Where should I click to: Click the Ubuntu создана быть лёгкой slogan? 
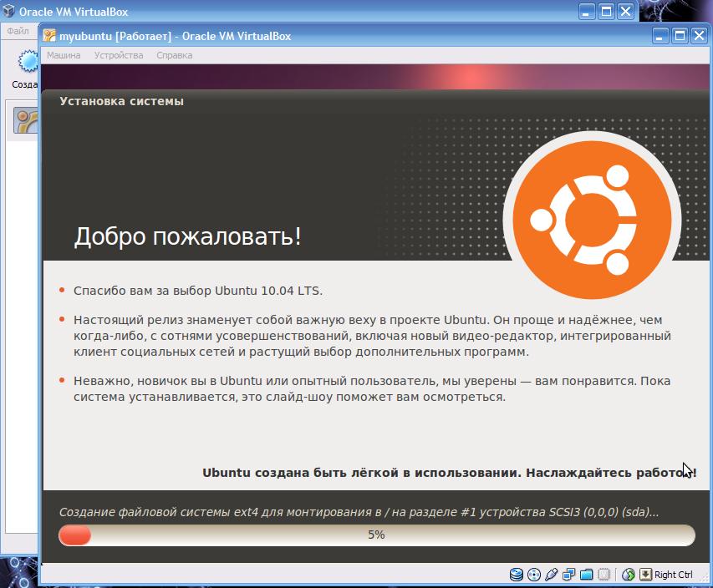(449, 473)
